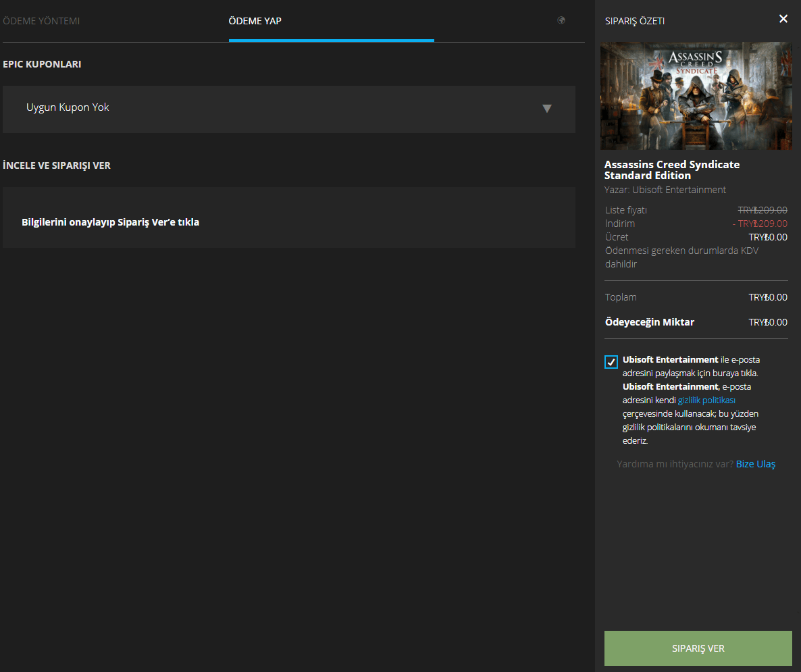Image resolution: width=801 pixels, height=672 pixels.
Task: Switch to the ÖDEME YÖNTEMİ tab
Action: click(43, 21)
